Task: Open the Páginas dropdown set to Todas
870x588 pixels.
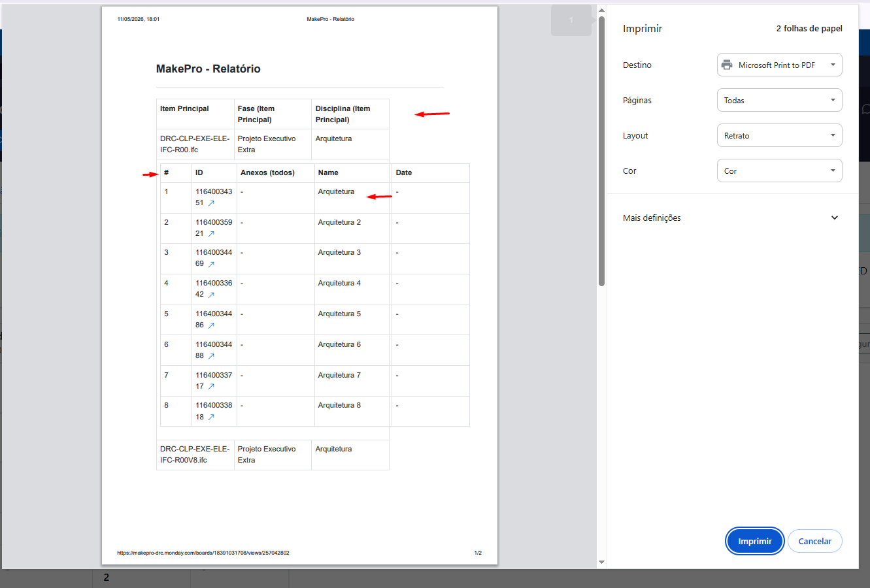Action: 779,101
